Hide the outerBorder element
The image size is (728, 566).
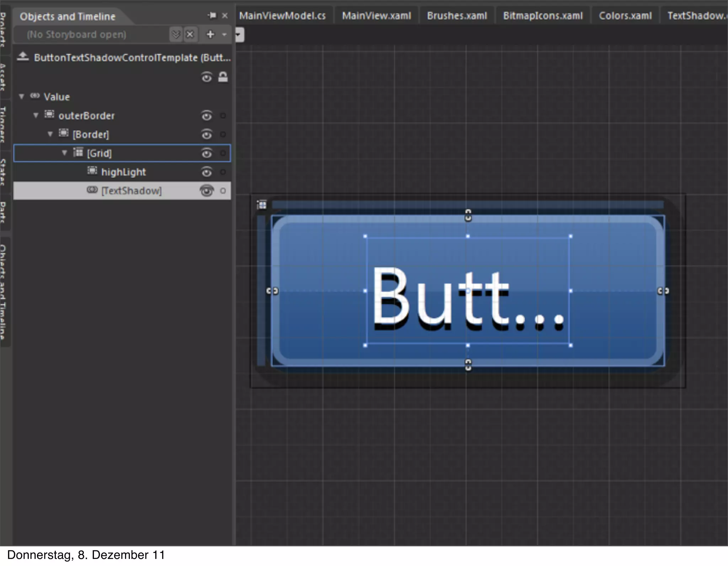tap(207, 116)
